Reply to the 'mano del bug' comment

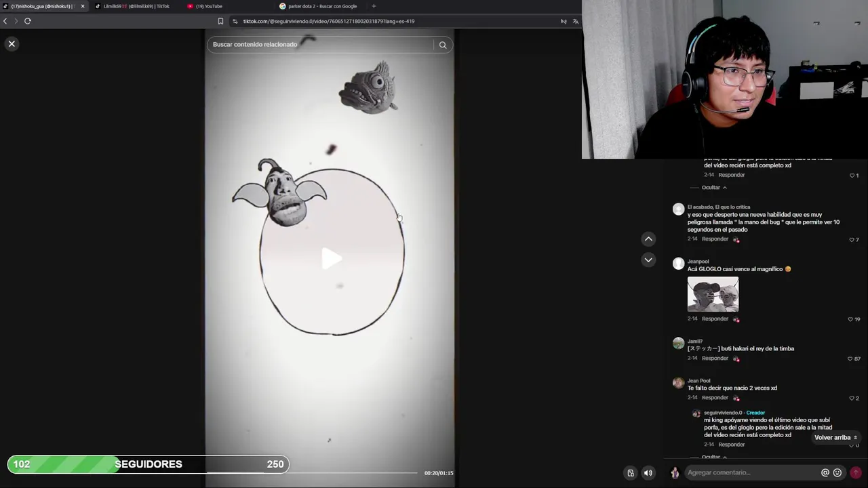715,239
